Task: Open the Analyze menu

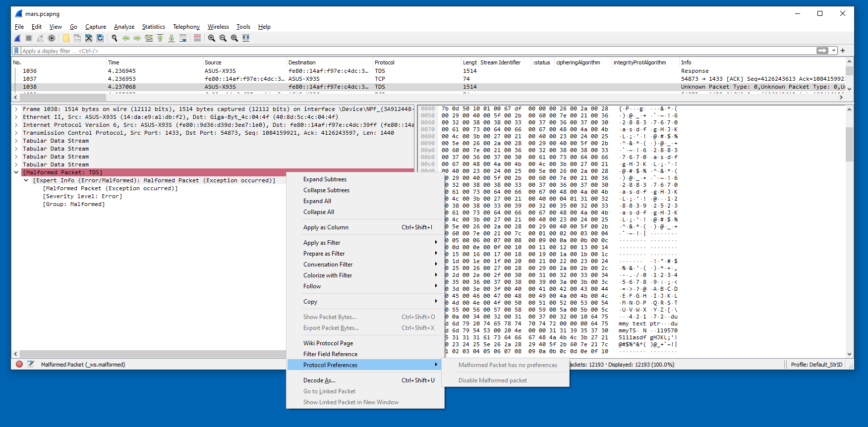Action: [124, 27]
